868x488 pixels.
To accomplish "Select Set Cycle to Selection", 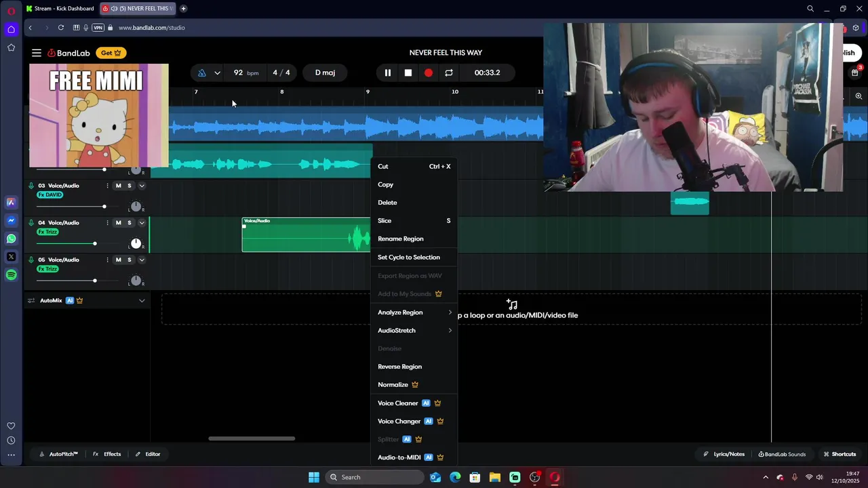I will 414,258.
